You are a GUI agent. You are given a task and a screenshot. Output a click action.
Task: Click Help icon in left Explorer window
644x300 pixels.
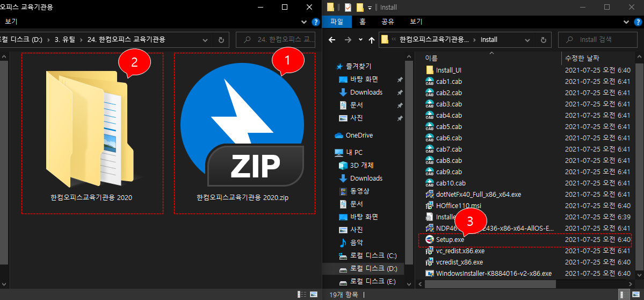pos(315,22)
